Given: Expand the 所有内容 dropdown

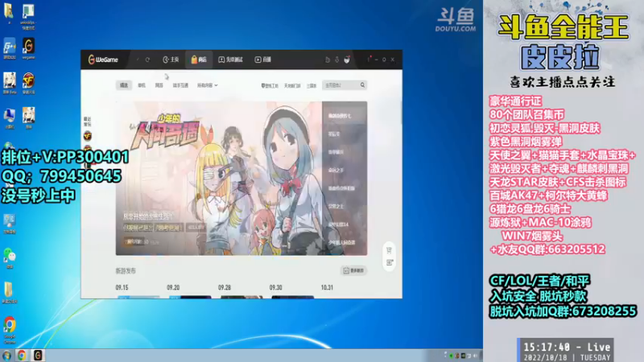Looking at the screenshot, I should coord(208,85).
